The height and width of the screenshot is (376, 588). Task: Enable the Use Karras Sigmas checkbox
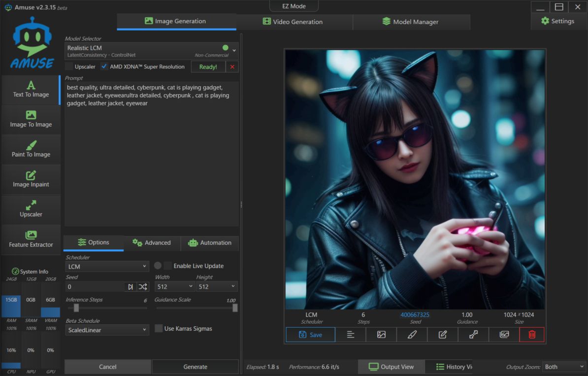[x=159, y=329]
